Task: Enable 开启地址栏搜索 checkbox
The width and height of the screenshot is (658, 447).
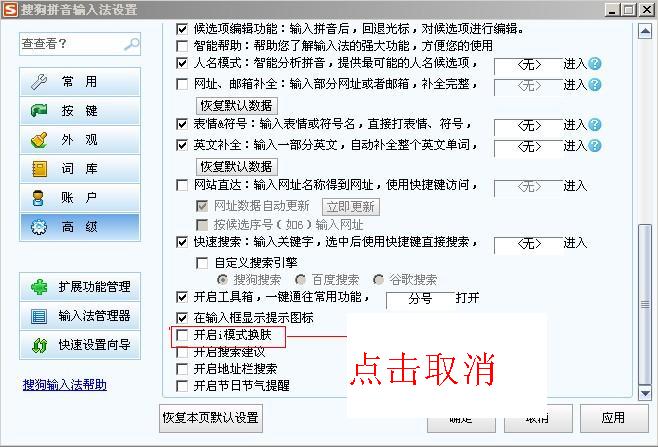Action: (182, 369)
